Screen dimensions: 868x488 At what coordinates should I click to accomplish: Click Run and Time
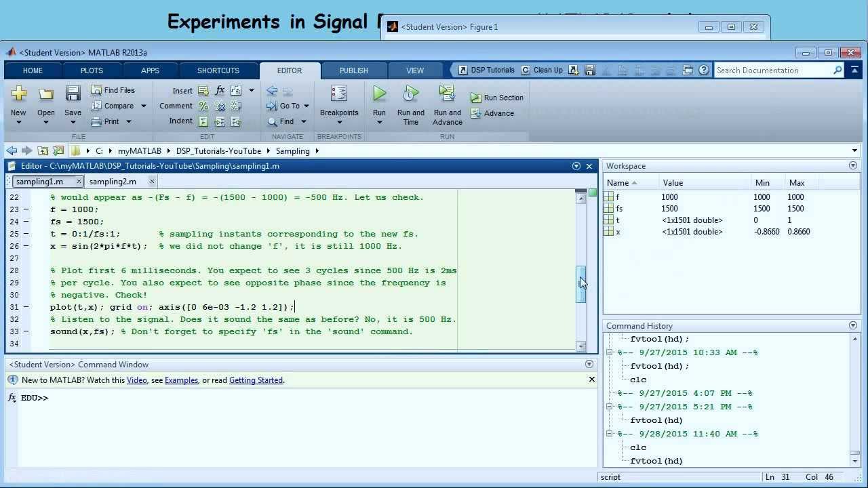click(x=411, y=105)
